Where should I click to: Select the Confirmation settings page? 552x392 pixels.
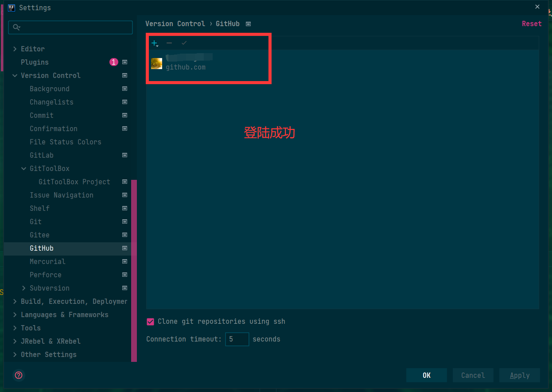click(x=53, y=128)
